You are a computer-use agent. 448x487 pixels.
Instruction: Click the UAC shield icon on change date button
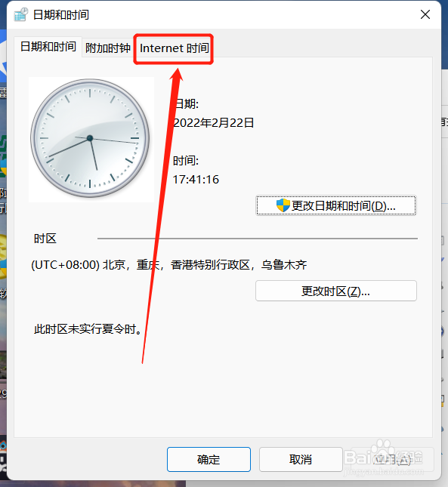(283, 205)
